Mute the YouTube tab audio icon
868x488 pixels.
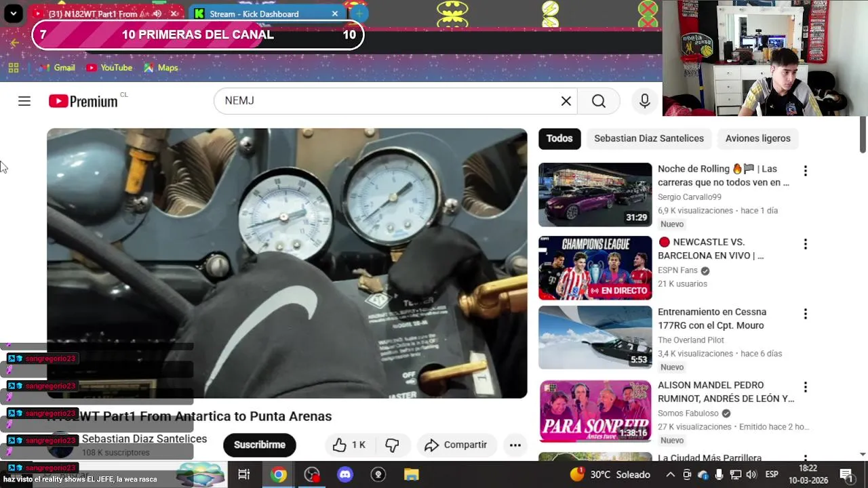point(157,14)
